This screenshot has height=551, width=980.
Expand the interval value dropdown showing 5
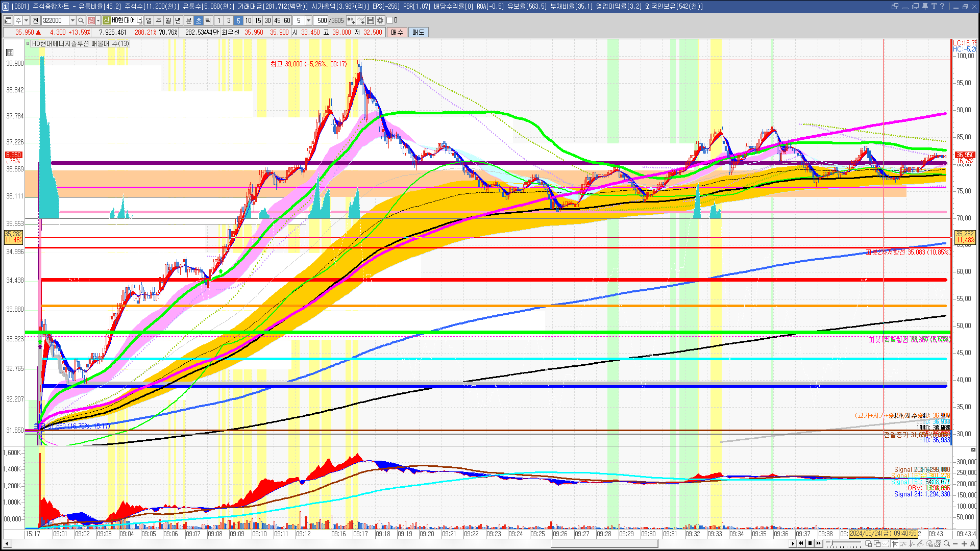pos(308,20)
